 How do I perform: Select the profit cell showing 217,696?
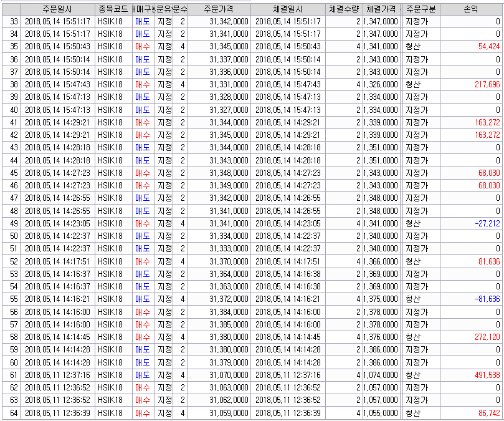pyautogui.click(x=480, y=84)
